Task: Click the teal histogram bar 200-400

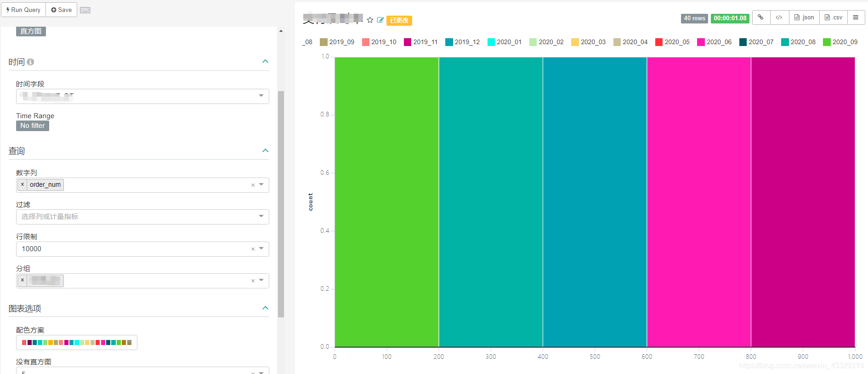Action: [x=491, y=202]
